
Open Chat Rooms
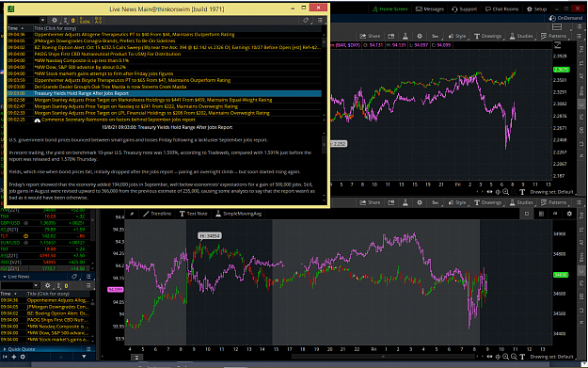501,9
